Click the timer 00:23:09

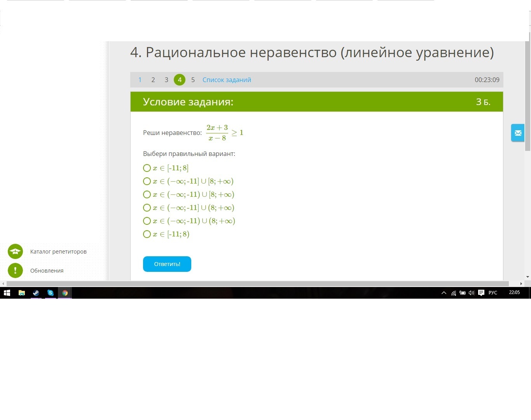(487, 80)
